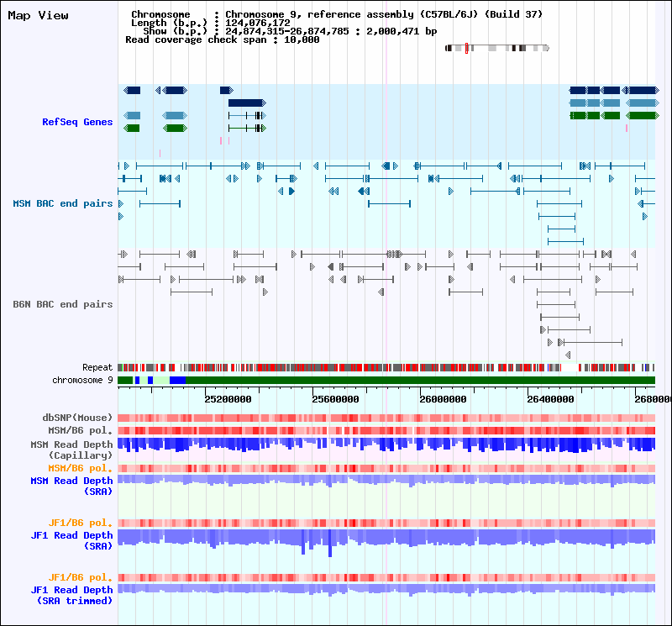Click the Map View heading
Image resolution: width=672 pixels, height=626 pixels.
38,15
